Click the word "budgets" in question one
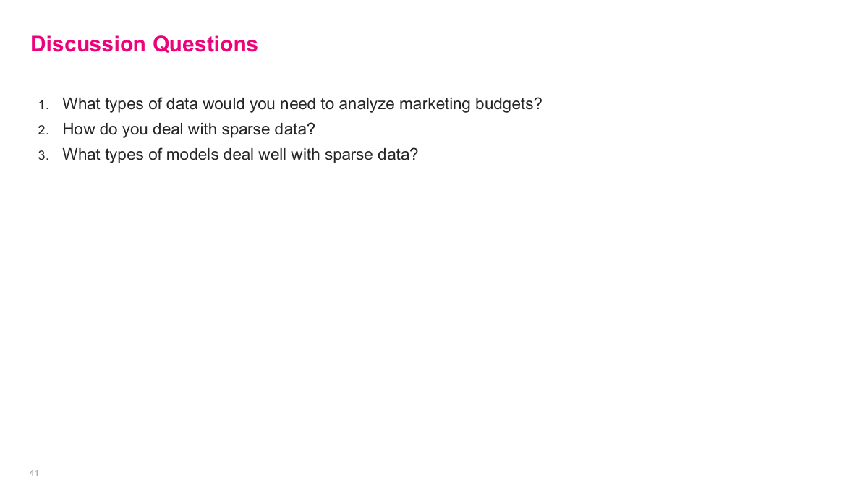 coord(508,103)
